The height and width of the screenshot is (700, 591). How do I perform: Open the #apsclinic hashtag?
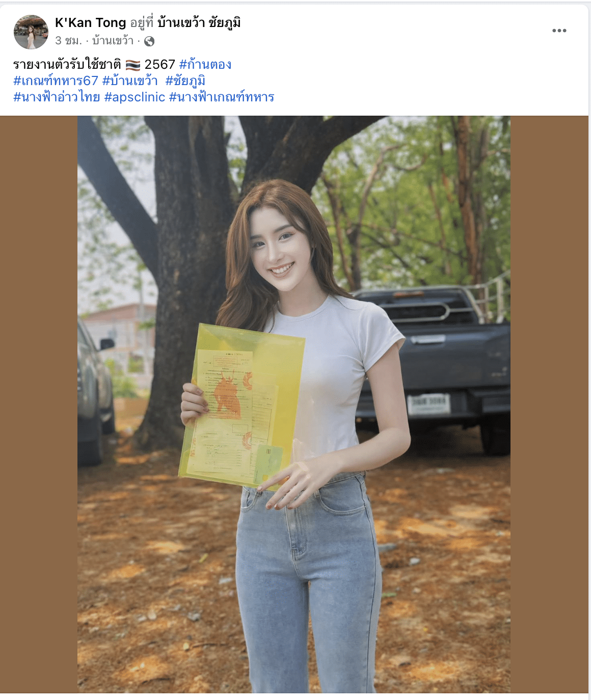click(135, 97)
